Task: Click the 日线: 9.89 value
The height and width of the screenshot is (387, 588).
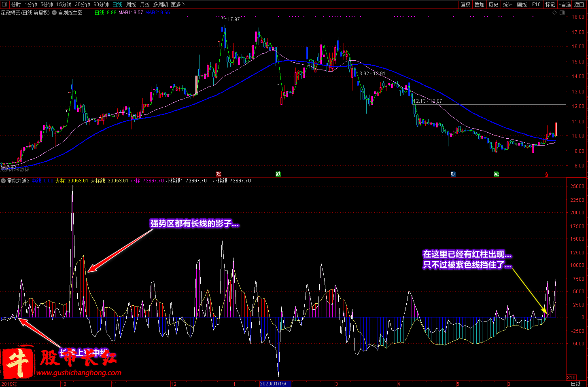Action: [106, 13]
